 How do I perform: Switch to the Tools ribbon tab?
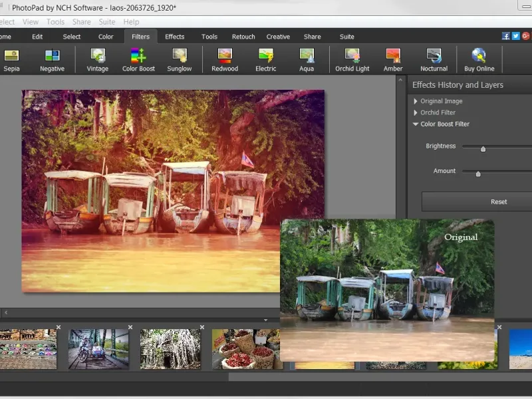tap(209, 37)
